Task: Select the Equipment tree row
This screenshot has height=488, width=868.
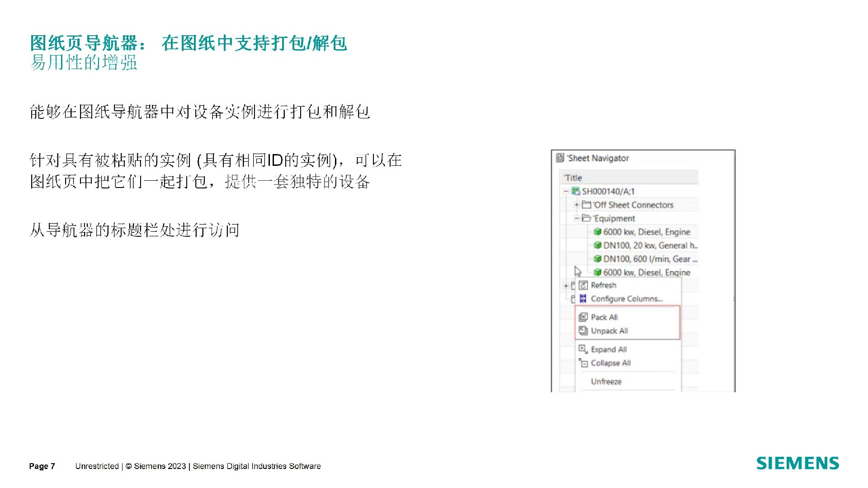Action: pyautogui.click(x=629, y=218)
